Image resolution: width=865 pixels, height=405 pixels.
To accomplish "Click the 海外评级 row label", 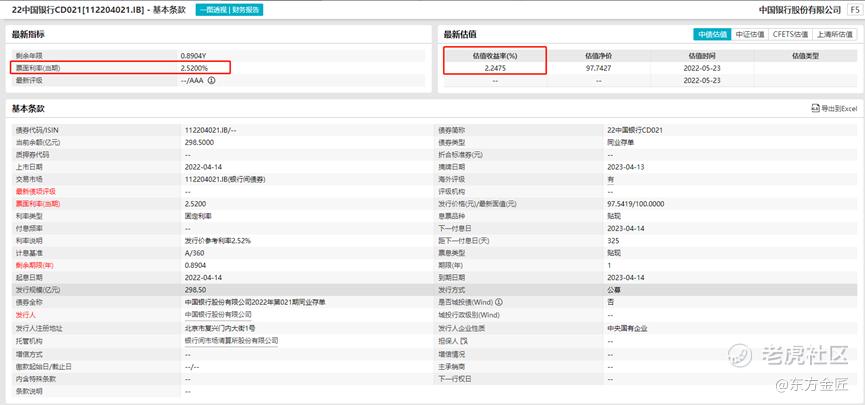I will click(452, 179).
